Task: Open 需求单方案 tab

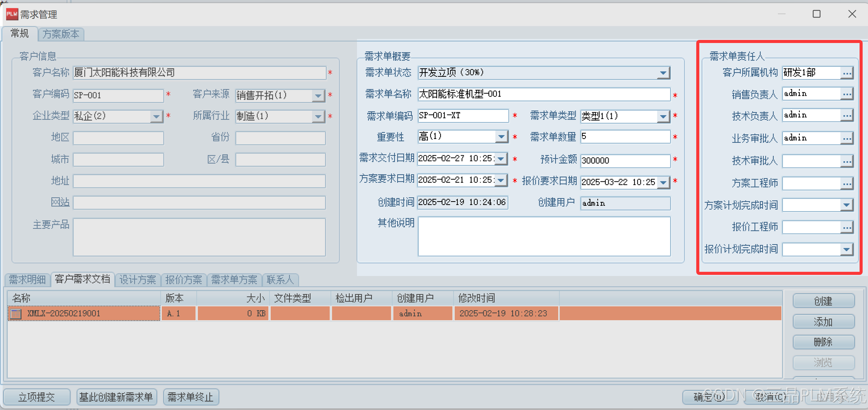Action: (234, 280)
